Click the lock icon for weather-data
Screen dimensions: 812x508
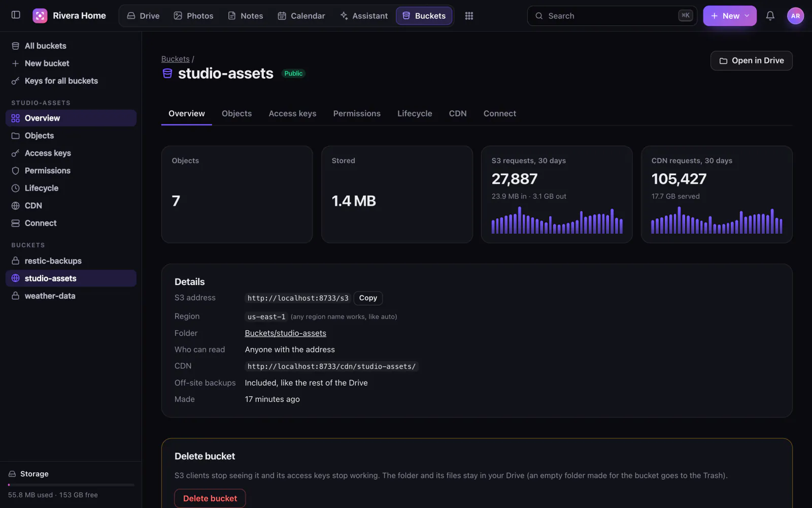click(x=16, y=296)
